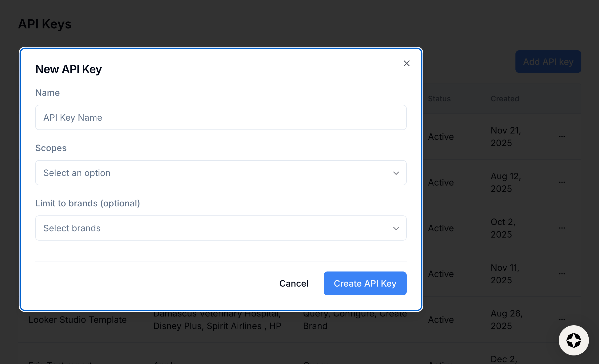
Task: Click the Status column header
Action: pyautogui.click(x=439, y=99)
